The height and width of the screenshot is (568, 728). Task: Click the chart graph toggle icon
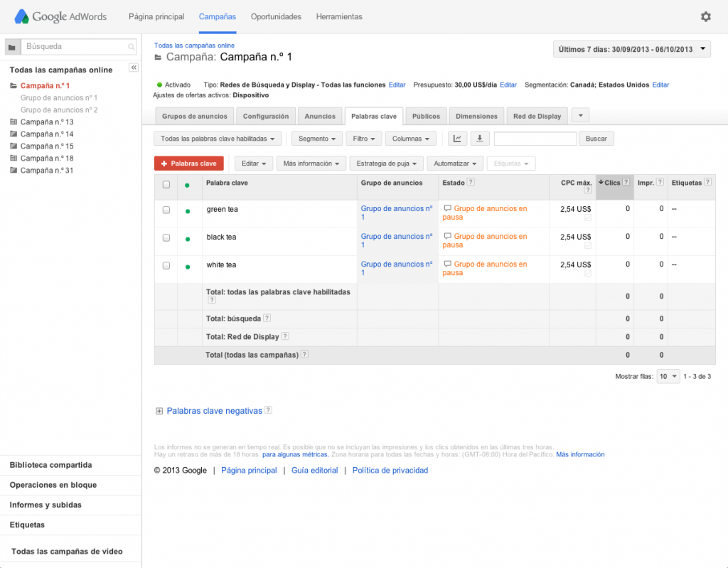457,139
